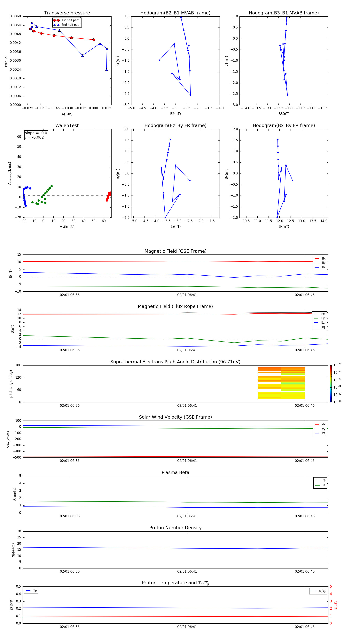
Task: Click the 'Np(#/cc)' axis label
Action: coord(13,550)
